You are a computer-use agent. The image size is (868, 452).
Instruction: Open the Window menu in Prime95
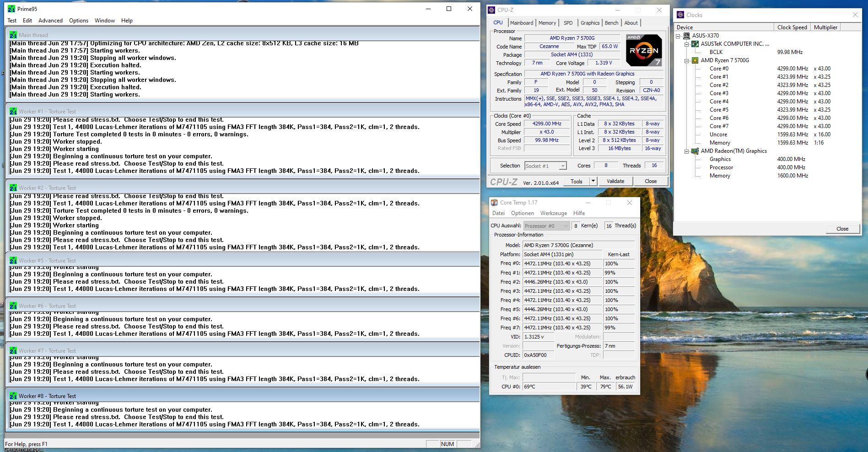pyautogui.click(x=105, y=21)
